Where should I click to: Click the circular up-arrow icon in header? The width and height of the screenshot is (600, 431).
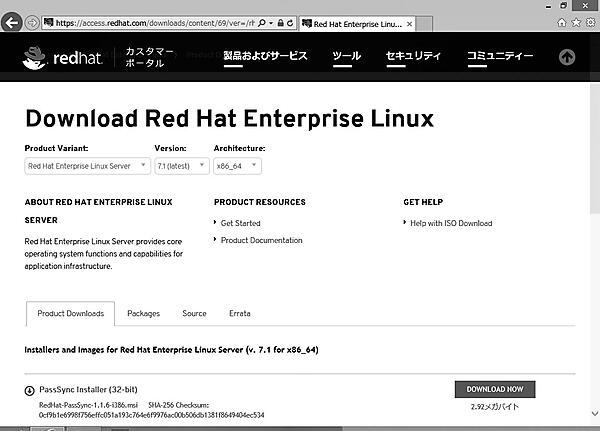pyautogui.click(x=567, y=57)
